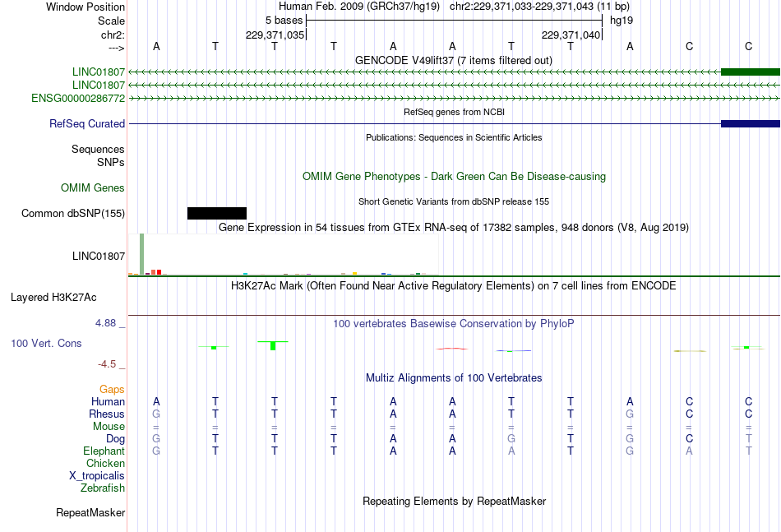Click the SNPs track label
Screen dimensions: 781x532
[x=111, y=162]
